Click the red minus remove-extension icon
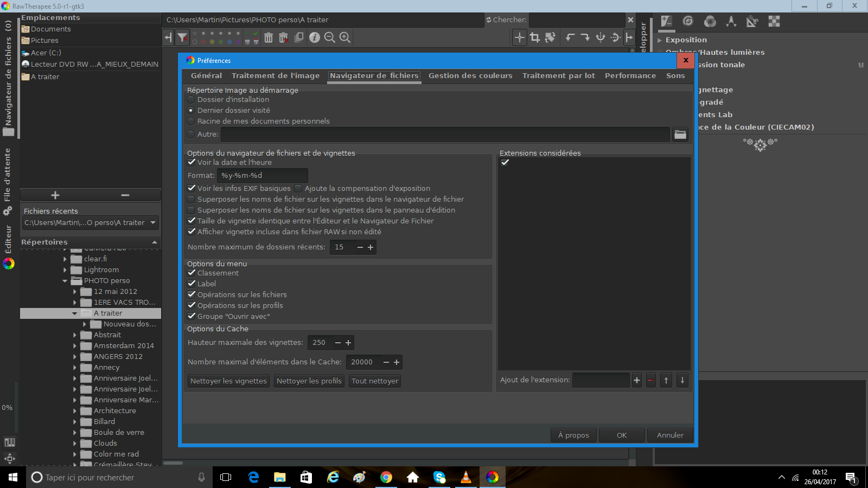This screenshot has height=488, width=868. tap(650, 380)
